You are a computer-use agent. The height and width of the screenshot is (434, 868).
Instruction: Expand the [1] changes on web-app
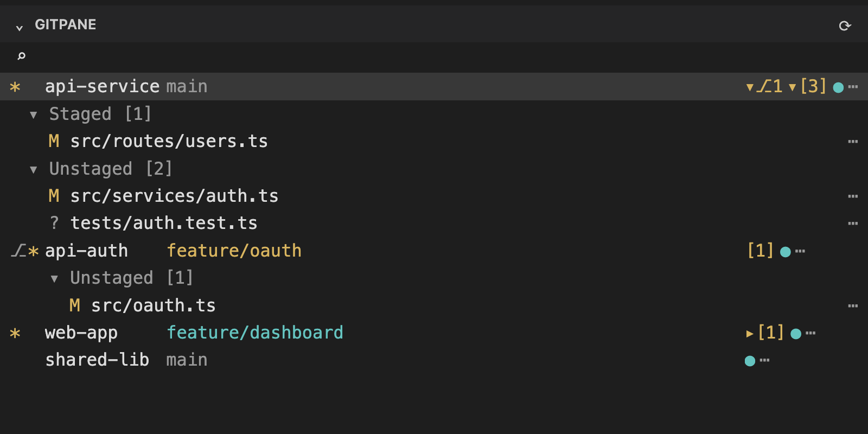[x=765, y=333]
